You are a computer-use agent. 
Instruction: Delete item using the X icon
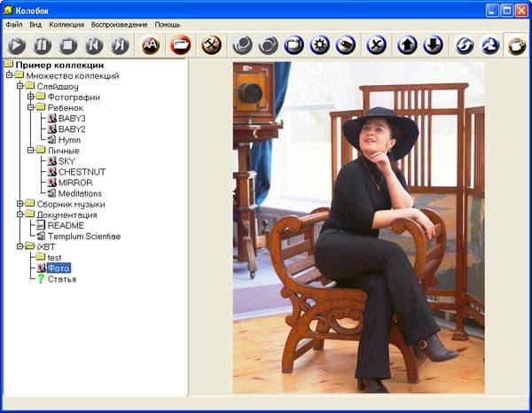point(376,45)
